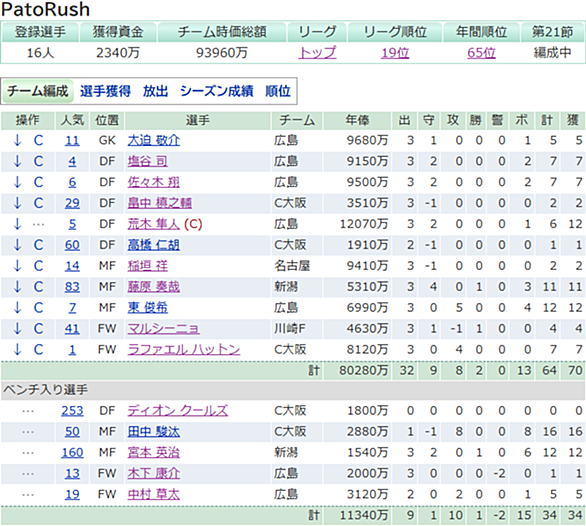
Task: Click down arrow in 佐々木 翔 row
Action: click(x=17, y=182)
